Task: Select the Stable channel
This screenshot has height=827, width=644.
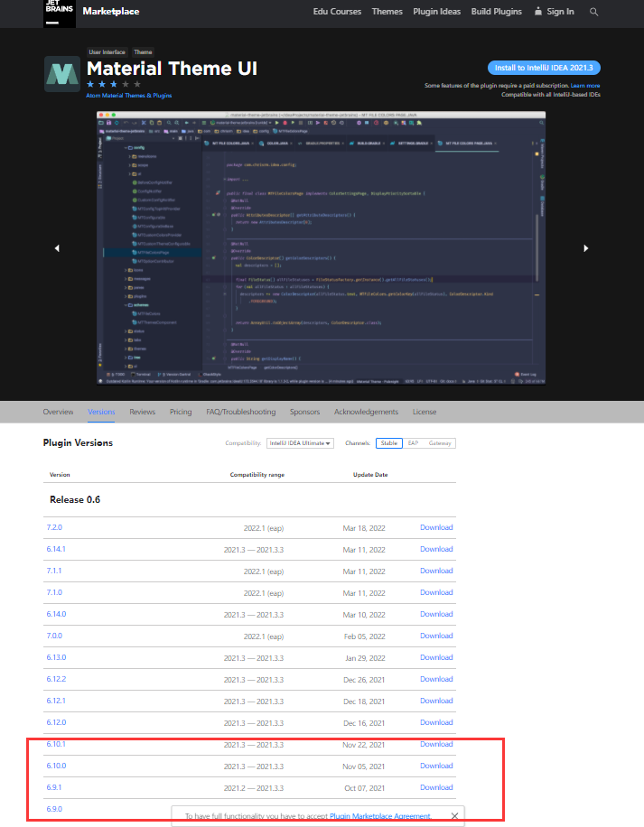Action: coord(389,443)
